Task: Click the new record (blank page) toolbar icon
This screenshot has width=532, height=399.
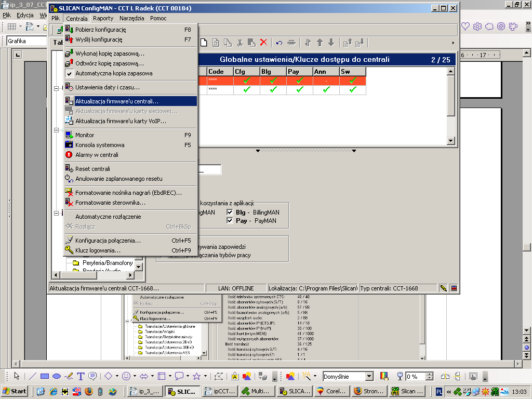Action: pos(204,43)
